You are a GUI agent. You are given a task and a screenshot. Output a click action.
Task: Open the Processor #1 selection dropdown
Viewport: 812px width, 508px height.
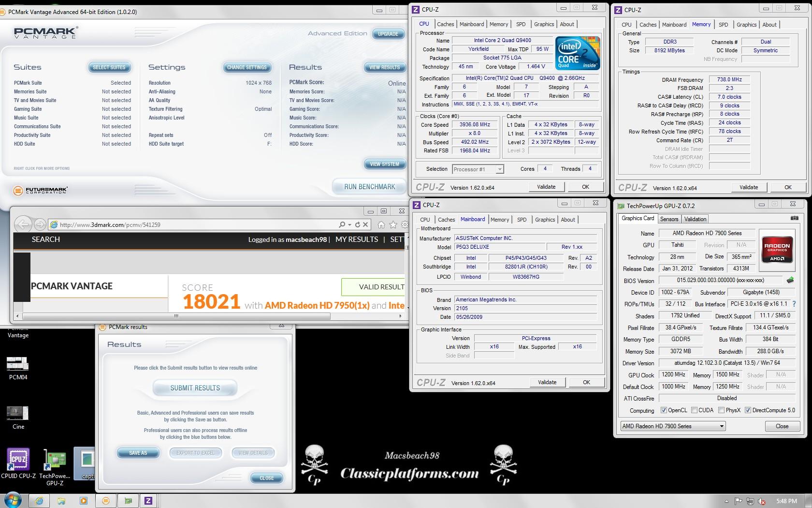(478, 169)
